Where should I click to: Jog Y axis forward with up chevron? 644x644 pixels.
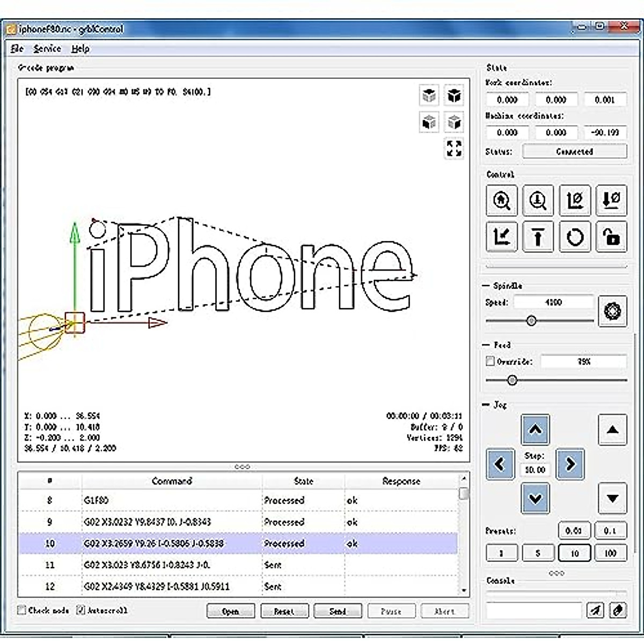(535, 430)
